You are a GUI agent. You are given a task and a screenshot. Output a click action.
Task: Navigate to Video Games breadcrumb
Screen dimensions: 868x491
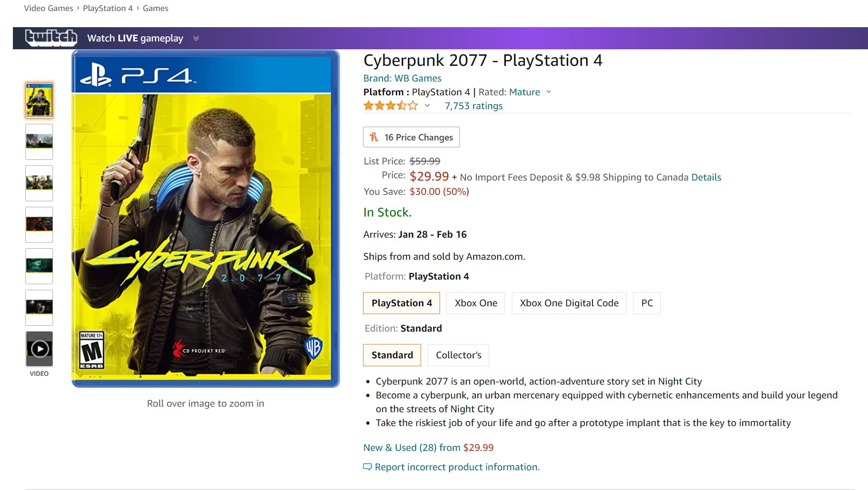[48, 8]
